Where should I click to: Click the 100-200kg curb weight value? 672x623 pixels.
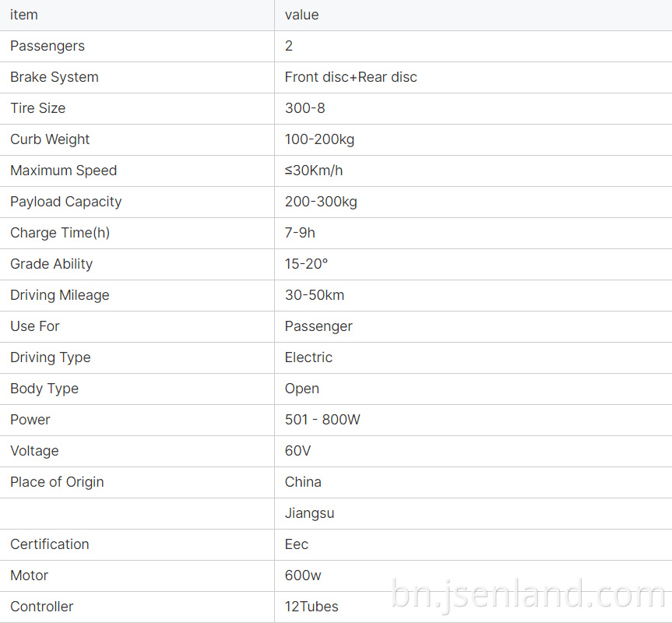tap(319, 139)
